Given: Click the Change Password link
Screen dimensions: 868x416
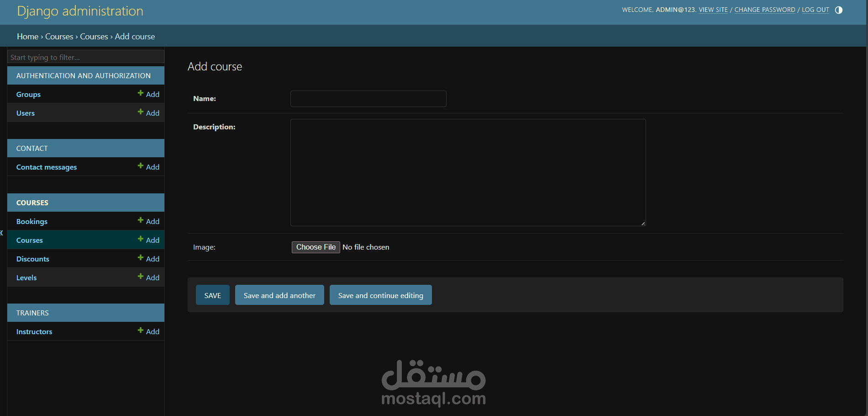Looking at the screenshot, I should [x=765, y=10].
